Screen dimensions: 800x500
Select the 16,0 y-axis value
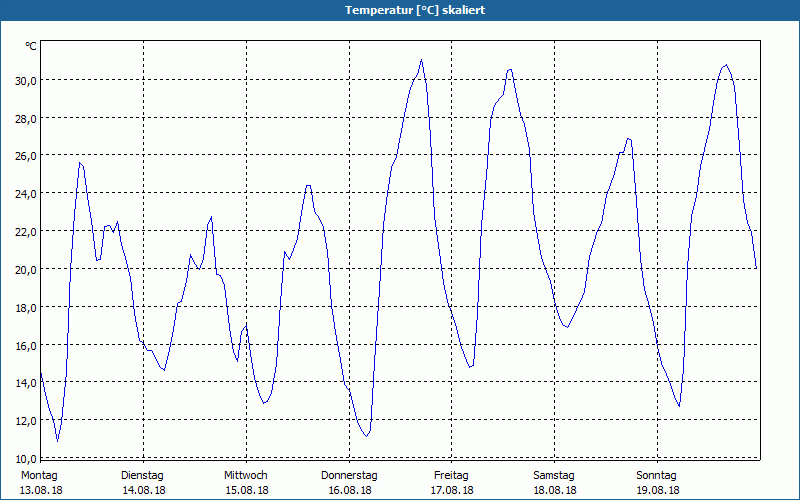[26, 345]
